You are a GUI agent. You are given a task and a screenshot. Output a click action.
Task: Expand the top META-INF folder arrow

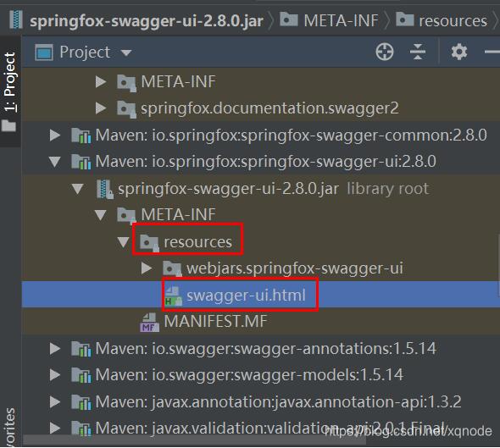(101, 82)
